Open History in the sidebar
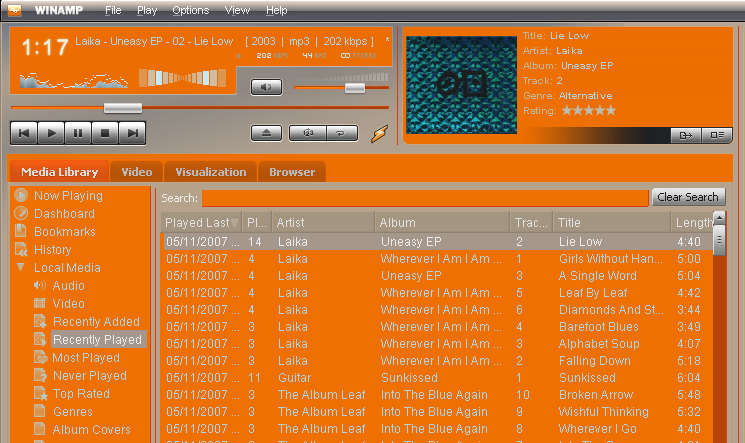 (x=52, y=250)
